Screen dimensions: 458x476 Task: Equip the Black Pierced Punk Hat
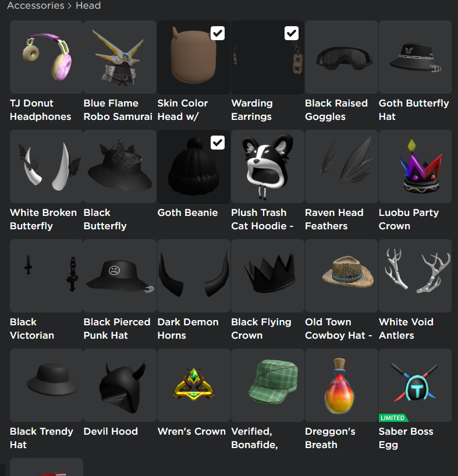coord(120,276)
